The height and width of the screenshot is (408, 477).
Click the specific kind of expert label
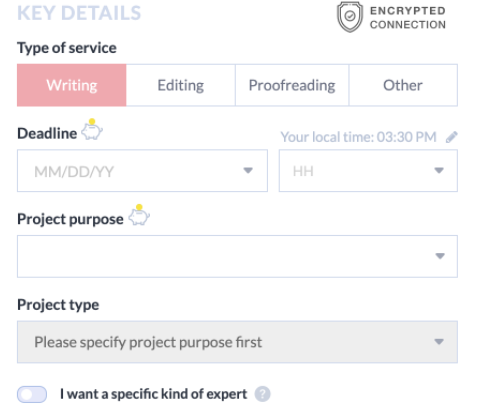click(154, 394)
